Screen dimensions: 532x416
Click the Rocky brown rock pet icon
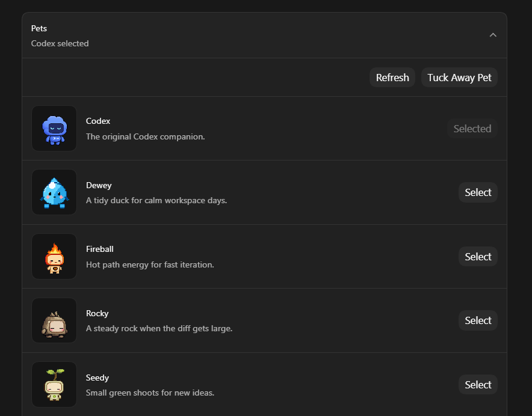(54, 321)
